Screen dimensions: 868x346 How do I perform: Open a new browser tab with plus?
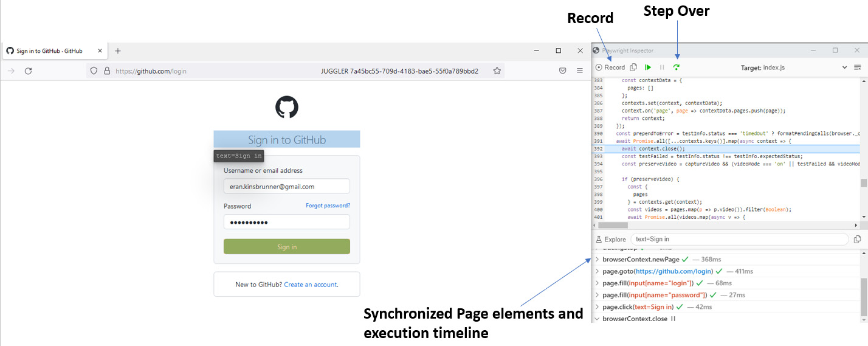pyautogui.click(x=118, y=51)
